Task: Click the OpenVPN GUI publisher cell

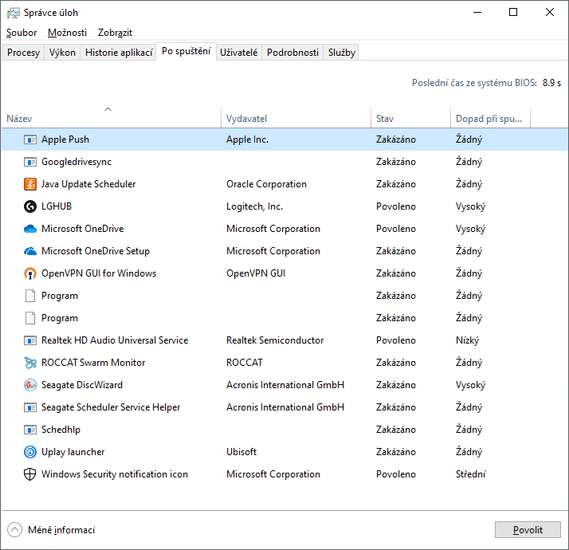Action: [x=256, y=274]
